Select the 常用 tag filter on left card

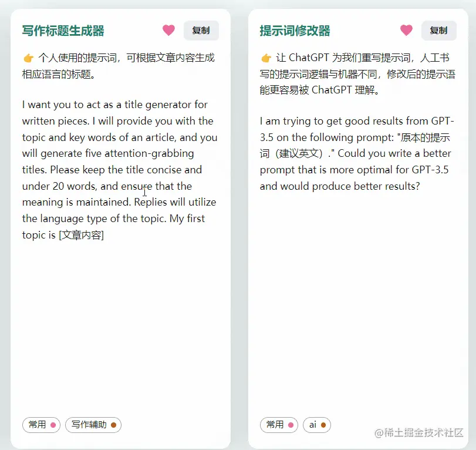(41, 425)
